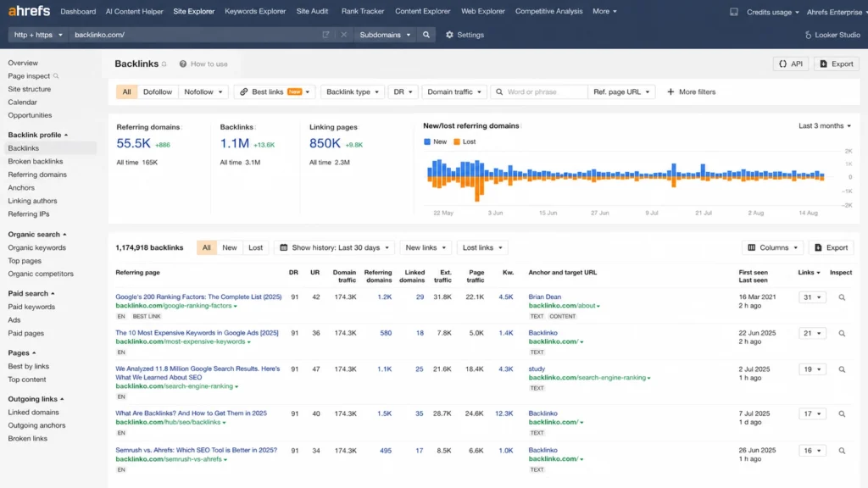Open Google's 200 Ranking Factors link
The height and width of the screenshot is (488, 868).
click(x=198, y=297)
